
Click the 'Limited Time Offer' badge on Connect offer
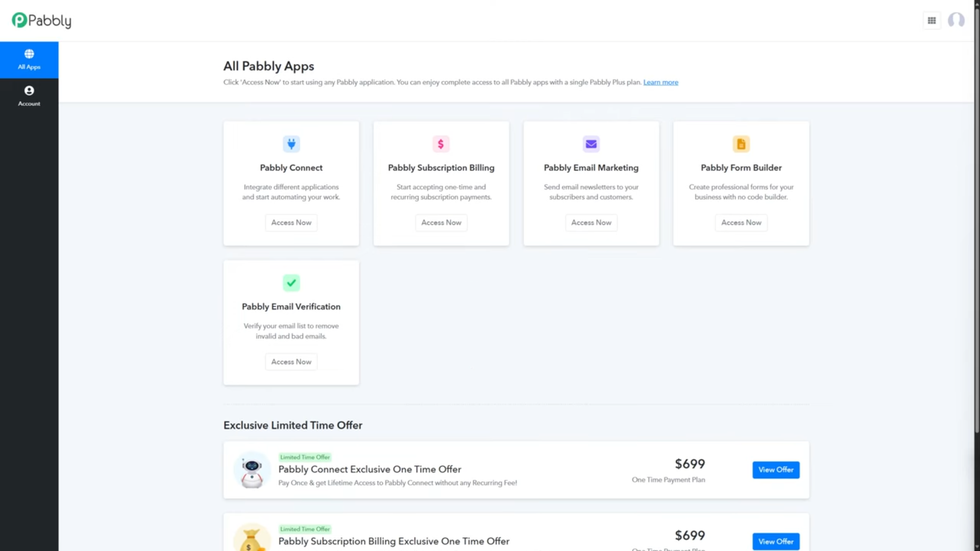[x=305, y=457]
